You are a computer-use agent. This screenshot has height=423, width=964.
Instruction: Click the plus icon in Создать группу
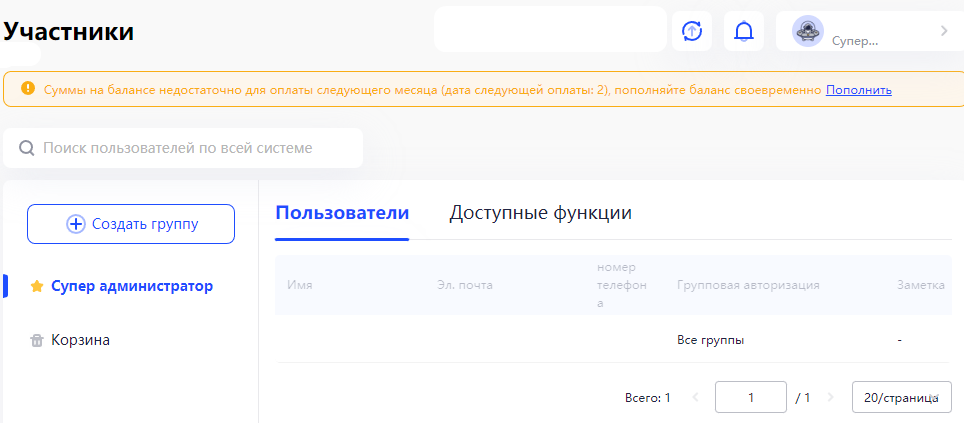coord(76,224)
